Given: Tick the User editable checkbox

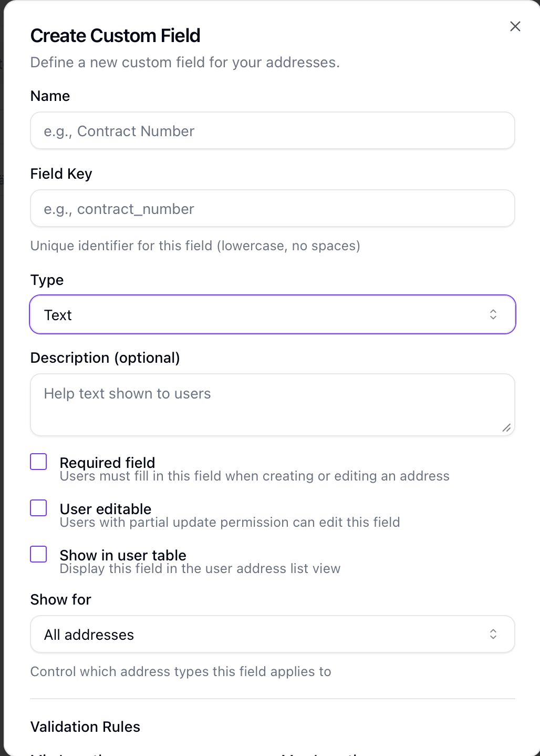Looking at the screenshot, I should coord(38,508).
